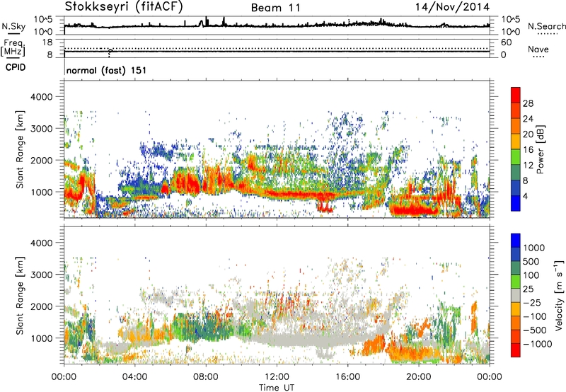
Task: Click the '1000' tick on the Velocity colorbar
Action: 533,248
